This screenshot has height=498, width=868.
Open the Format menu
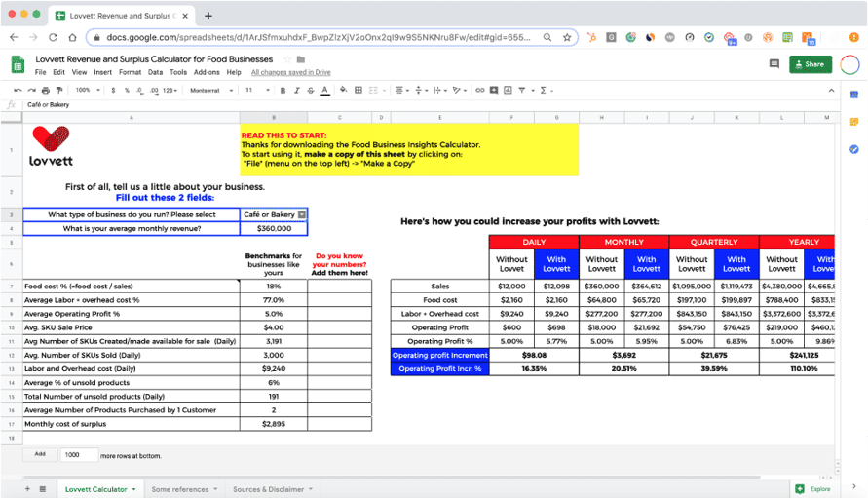(130, 72)
